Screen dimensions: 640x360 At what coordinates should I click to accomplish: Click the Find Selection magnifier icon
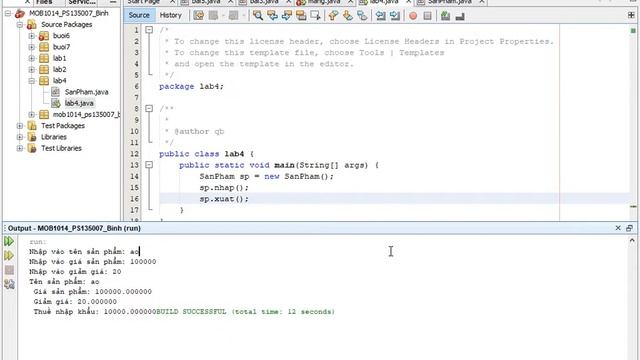[258, 16]
